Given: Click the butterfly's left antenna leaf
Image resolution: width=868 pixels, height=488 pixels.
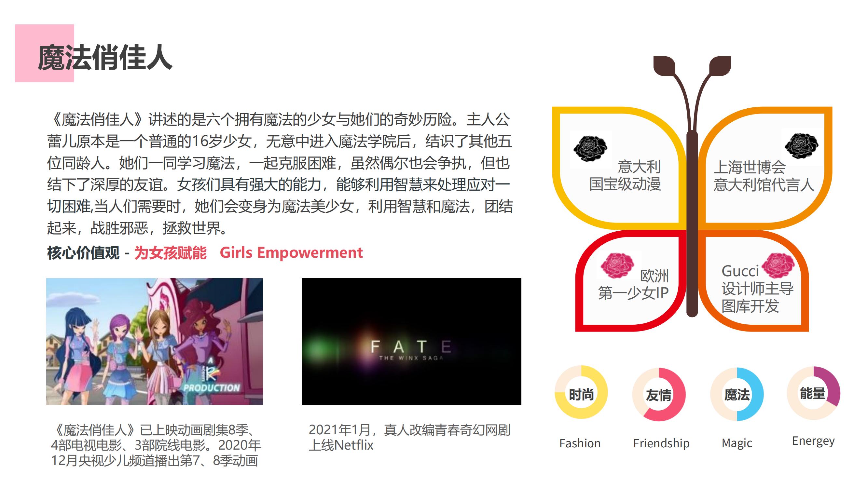Looking at the screenshot, I should (x=664, y=65).
